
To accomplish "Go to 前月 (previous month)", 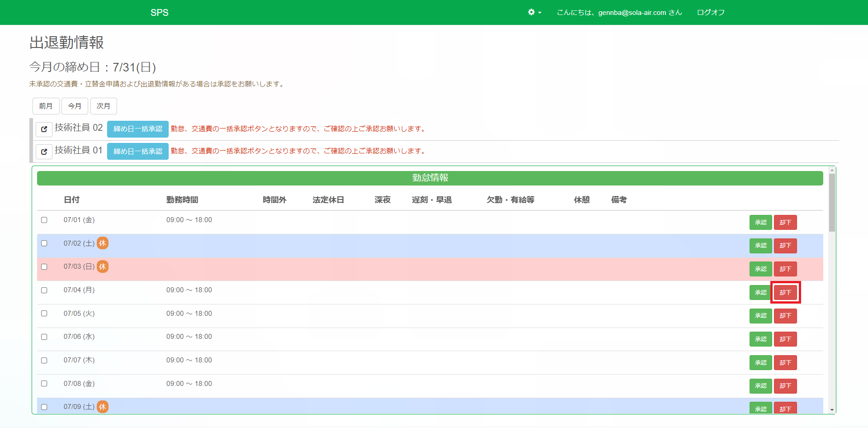I will coord(46,106).
